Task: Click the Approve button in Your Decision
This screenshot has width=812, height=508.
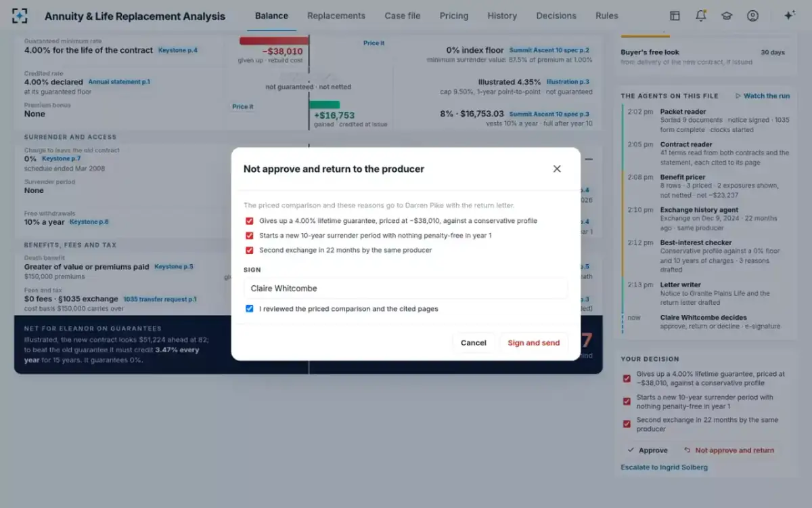Action: coord(648,450)
